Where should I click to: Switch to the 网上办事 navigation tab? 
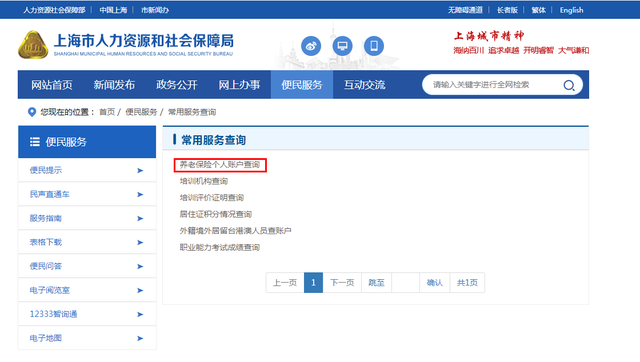tap(239, 85)
